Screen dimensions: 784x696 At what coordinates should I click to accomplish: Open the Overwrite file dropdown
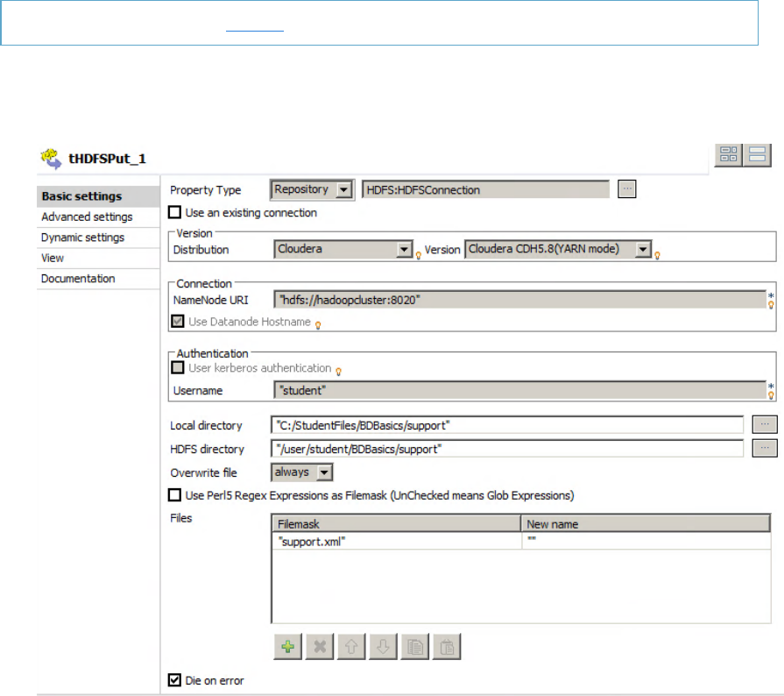pyautogui.click(x=324, y=472)
